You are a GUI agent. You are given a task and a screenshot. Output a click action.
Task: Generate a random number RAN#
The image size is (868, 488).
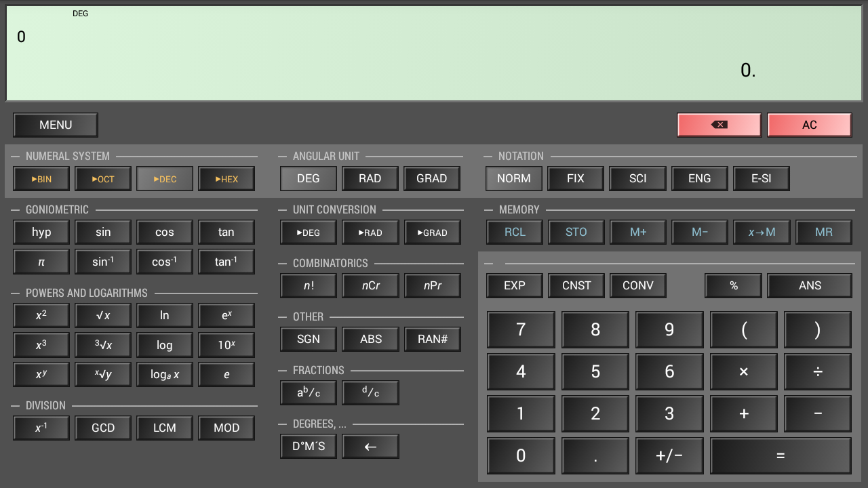pos(432,340)
